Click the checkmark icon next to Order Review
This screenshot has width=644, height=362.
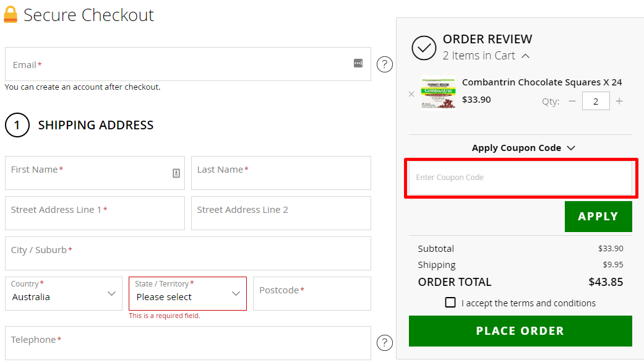tap(424, 48)
